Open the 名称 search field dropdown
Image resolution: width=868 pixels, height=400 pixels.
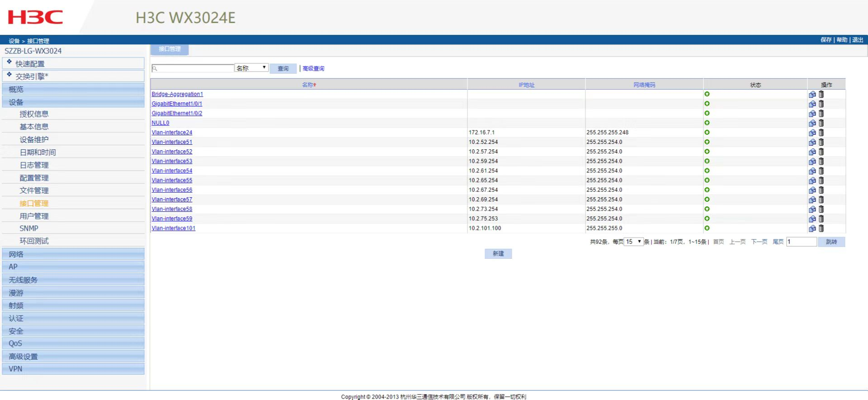click(x=251, y=68)
